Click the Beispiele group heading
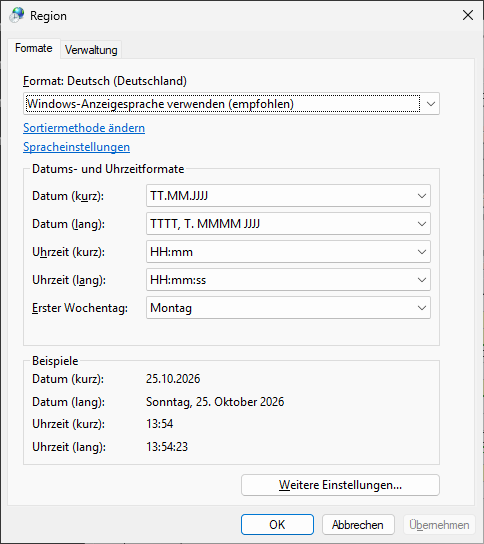The width and height of the screenshot is (484, 544). pos(55,361)
